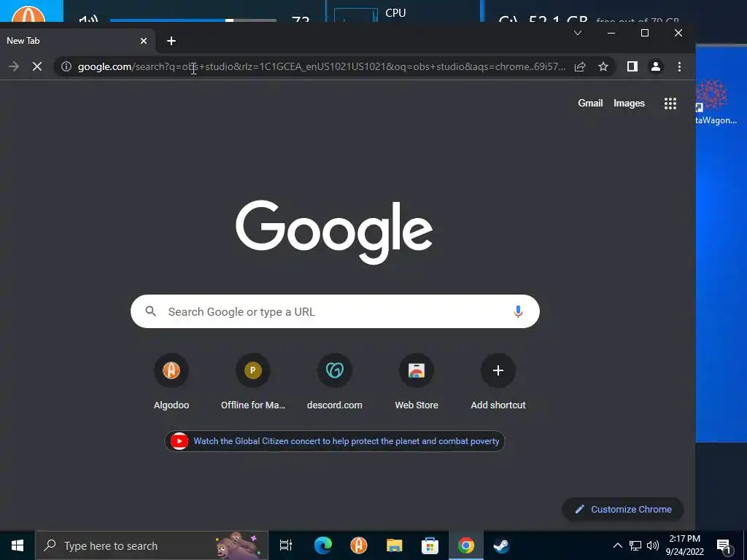The width and height of the screenshot is (747, 560).
Task: Open the Web Store shortcut
Action: click(417, 381)
